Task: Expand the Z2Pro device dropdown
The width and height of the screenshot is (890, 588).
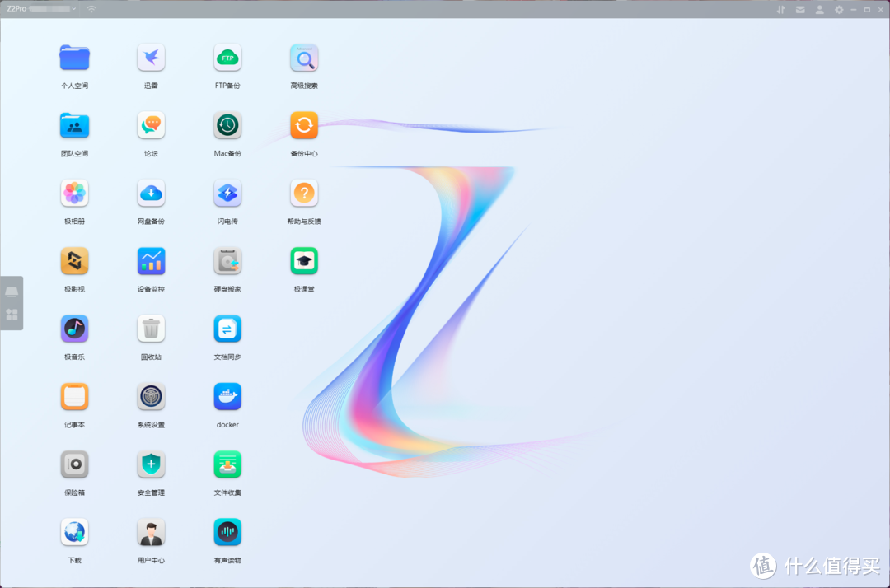Action: click(x=74, y=9)
